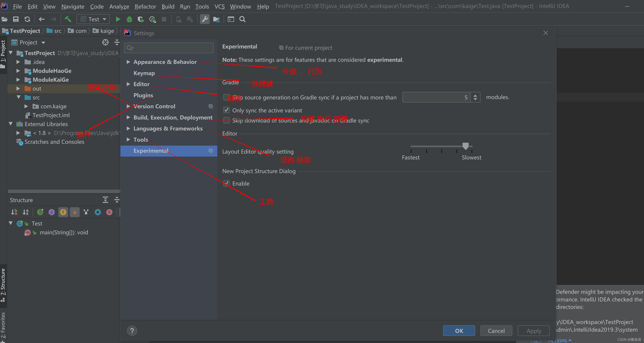
Task: Toggle Show Fields 'f' icon in Structure
Action: (63, 212)
